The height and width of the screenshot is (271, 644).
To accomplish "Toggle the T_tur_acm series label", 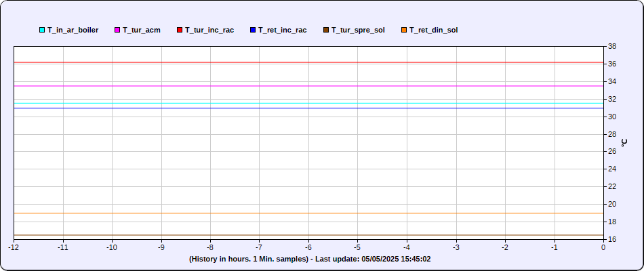I will pyautogui.click(x=141, y=30).
